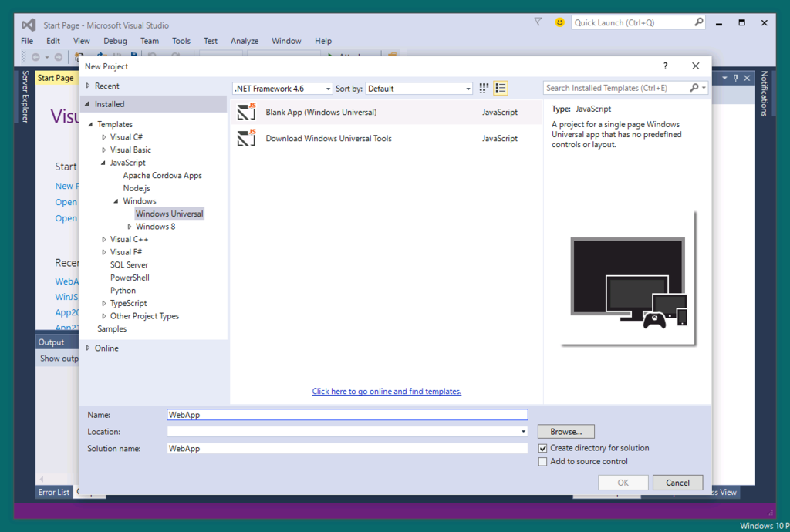
Task: Click the New Project dialog help question mark
Action: pos(665,66)
